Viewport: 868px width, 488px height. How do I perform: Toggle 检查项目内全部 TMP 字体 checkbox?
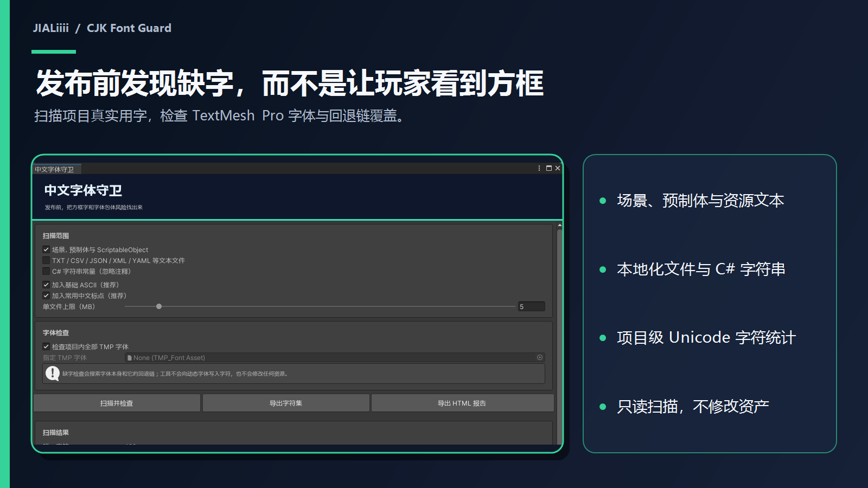click(x=46, y=346)
